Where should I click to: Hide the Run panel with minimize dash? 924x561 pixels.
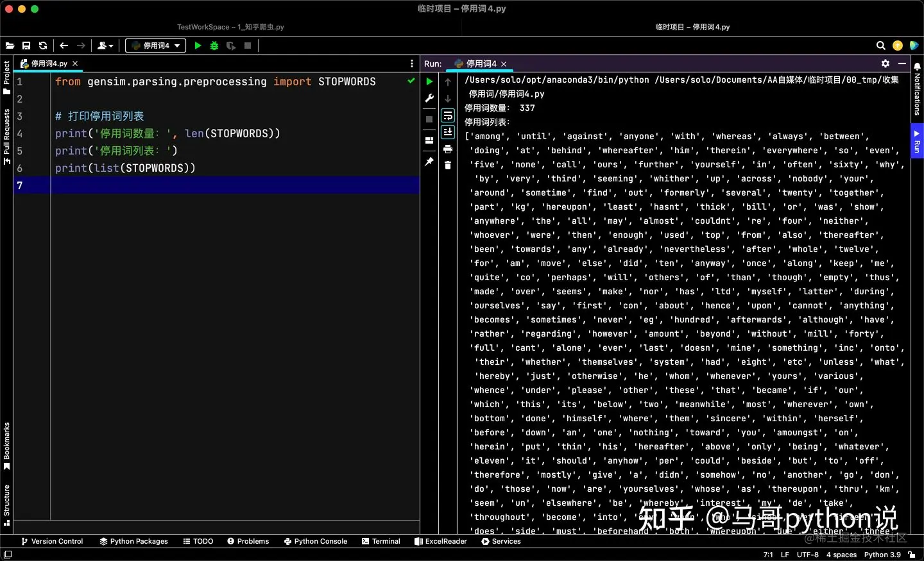tap(902, 63)
